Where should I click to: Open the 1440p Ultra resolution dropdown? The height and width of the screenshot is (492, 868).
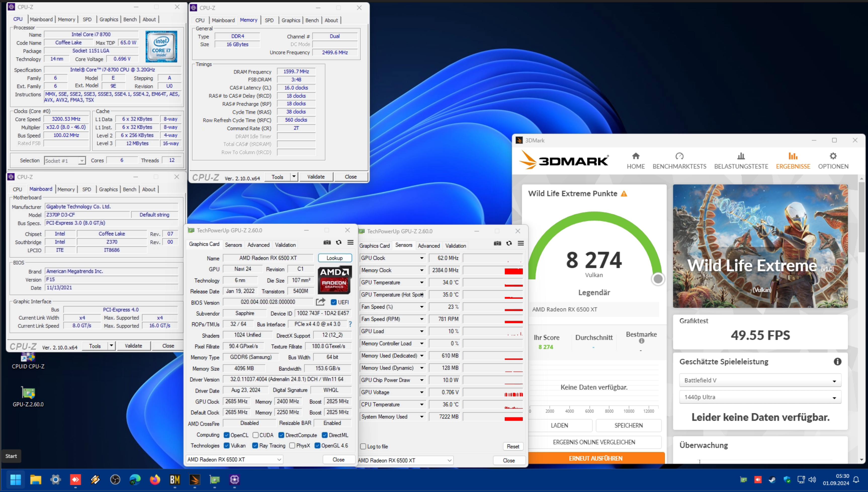click(760, 397)
